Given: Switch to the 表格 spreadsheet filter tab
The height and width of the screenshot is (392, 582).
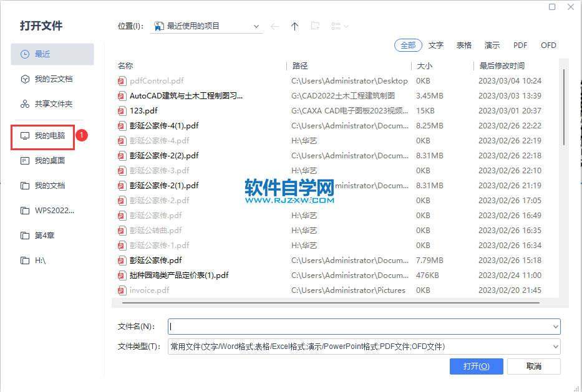Looking at the screenshot, I should [464, 45].
